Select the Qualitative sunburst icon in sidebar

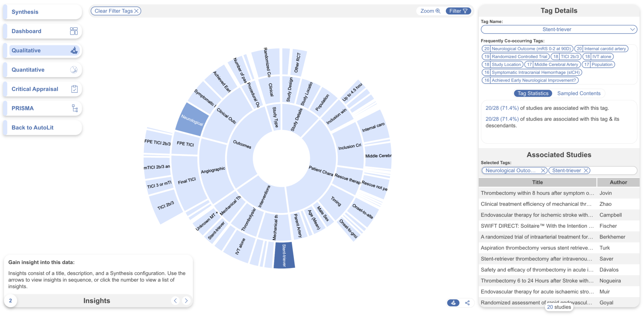[74, 50]
